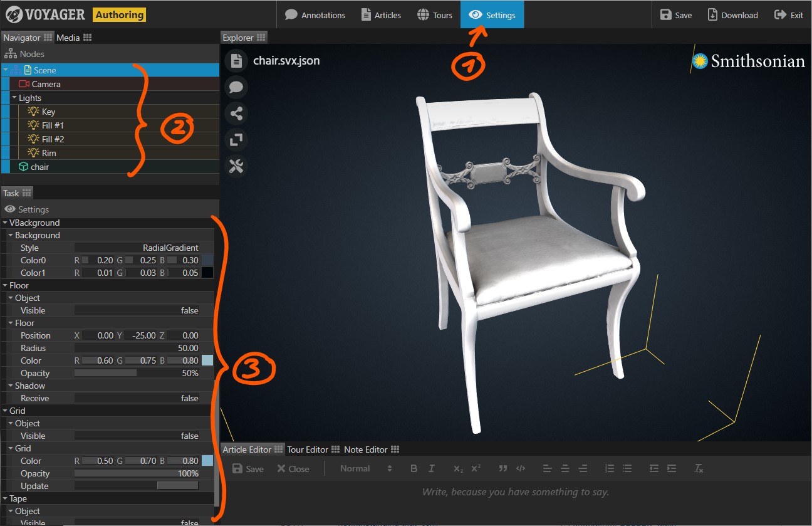Click the Floor Color swatch
This screenshot has height=526, width=812.
pos(207,360)
